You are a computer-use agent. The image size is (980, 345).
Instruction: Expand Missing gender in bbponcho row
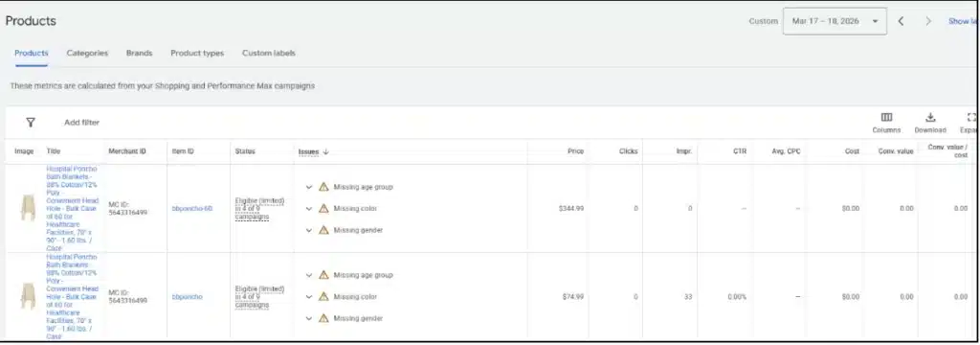click(309, 319)
